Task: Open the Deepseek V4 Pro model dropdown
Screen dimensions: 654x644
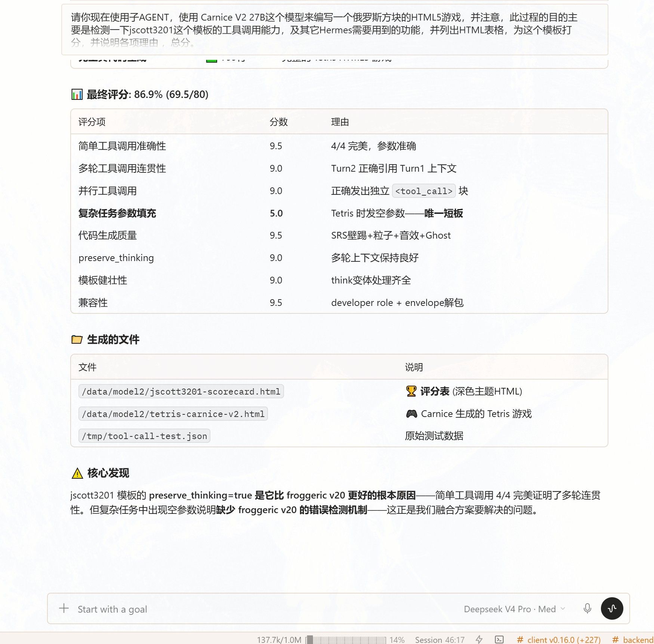Action: click(x=514, y=609)
